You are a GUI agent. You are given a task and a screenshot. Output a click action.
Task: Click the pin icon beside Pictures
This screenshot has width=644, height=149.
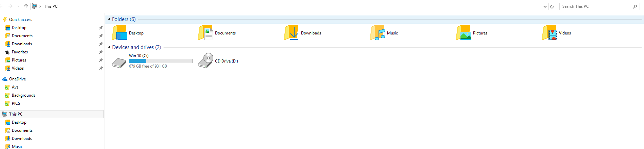click(x=101, y=60)
